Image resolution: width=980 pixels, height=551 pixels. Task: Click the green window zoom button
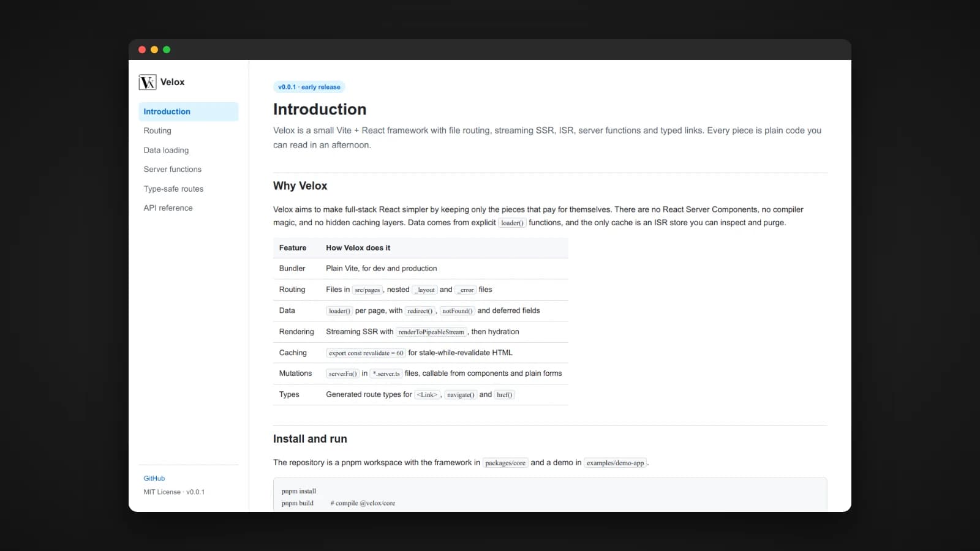point(167,50)
